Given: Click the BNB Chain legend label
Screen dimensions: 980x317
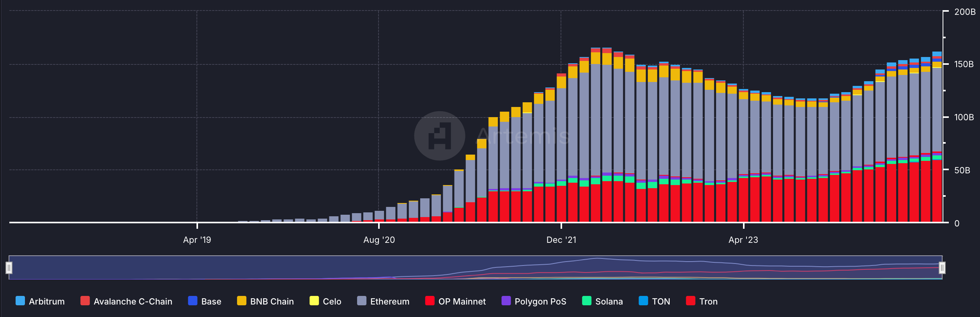Looking at the screenshot, I should pos(272,301).
